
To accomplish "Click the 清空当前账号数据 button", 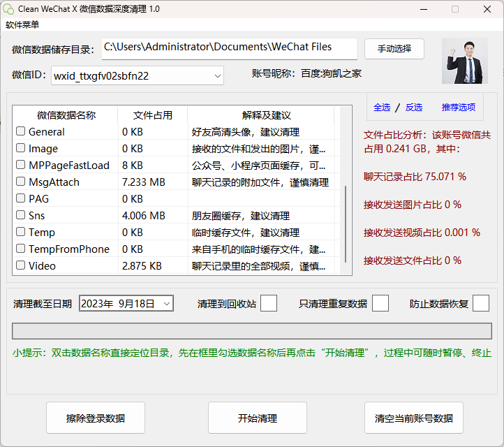I will (x=414, y=418).
